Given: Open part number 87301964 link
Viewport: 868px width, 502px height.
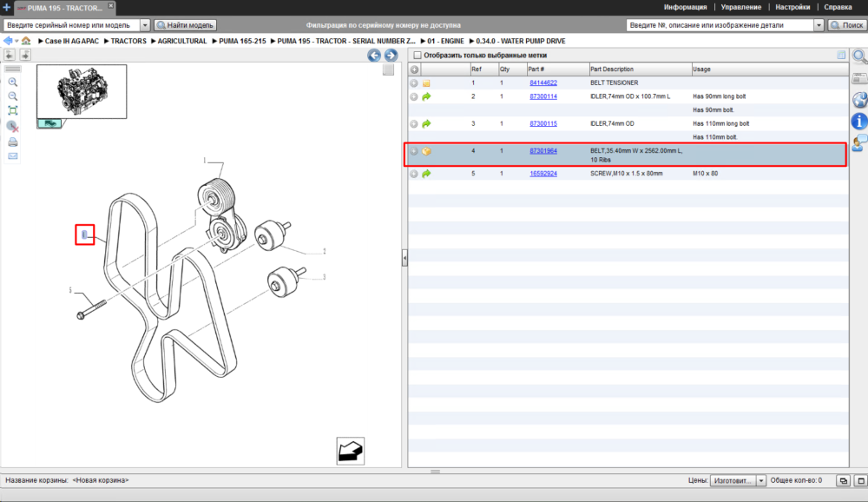Looking at the screenshot, I should [543, 151].
